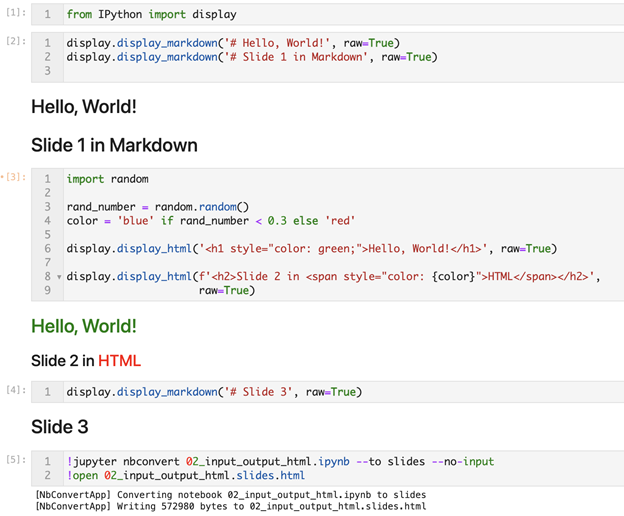Screen dimensions: 624x516
Task: Click 'rand_number = random.random()' line
Action: click(x=158, y=207)
